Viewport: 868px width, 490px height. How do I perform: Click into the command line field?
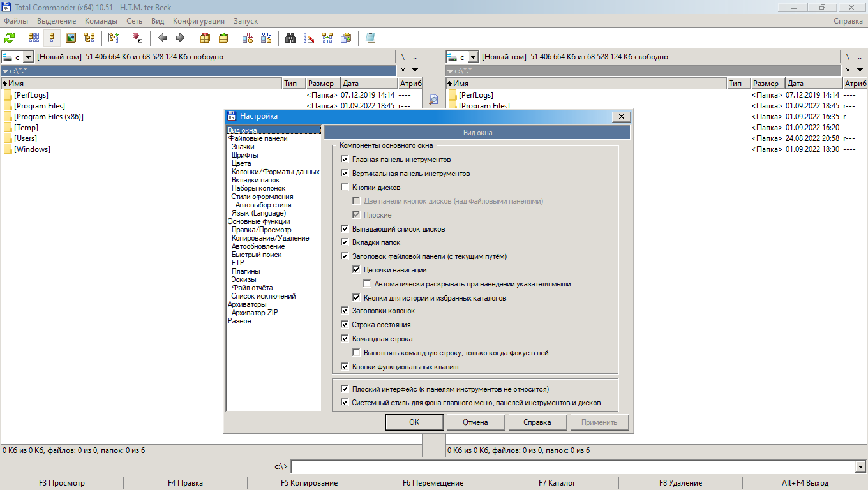click(572, 467)
